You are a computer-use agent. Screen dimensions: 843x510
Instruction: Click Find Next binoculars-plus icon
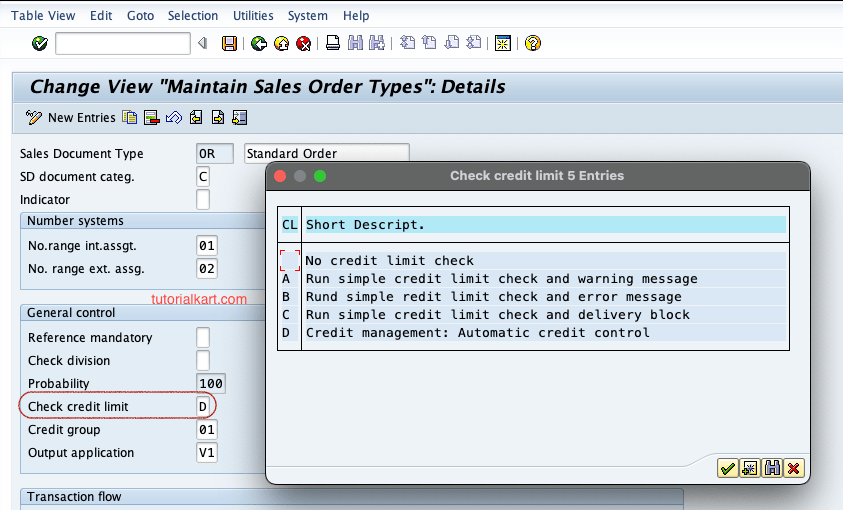377,43
